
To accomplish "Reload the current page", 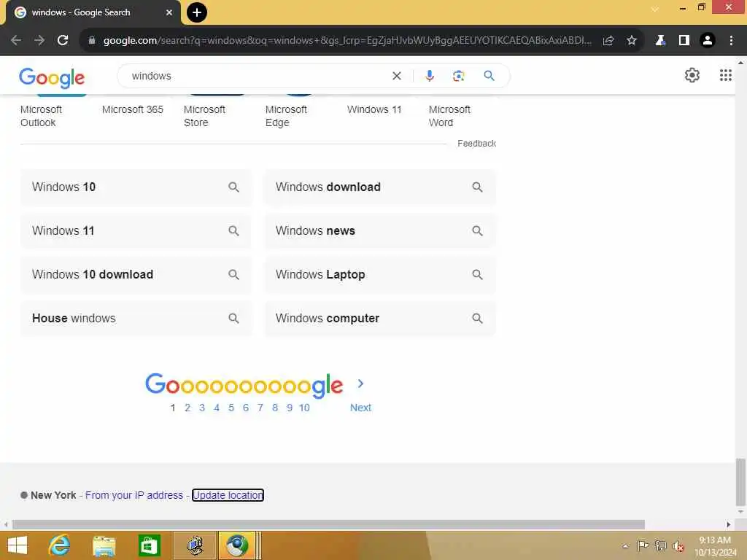I will [63, 41].
